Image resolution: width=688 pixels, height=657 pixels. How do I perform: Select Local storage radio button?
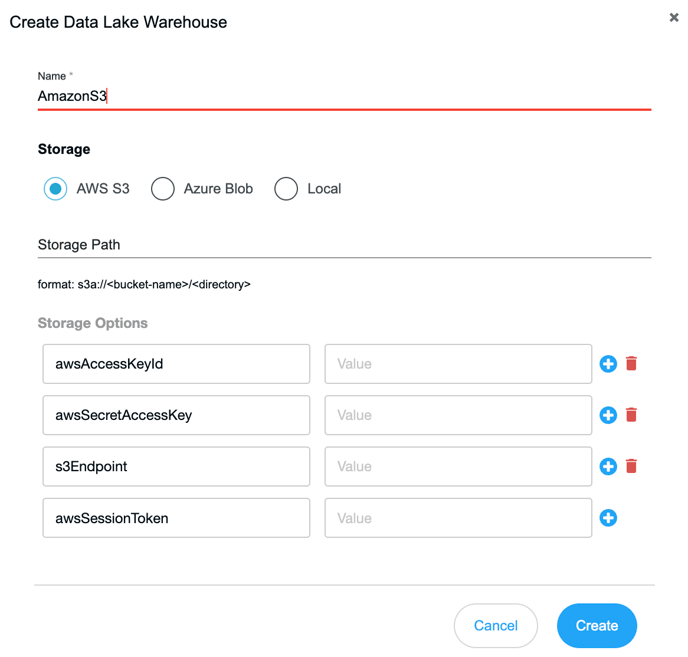point(286,189)
